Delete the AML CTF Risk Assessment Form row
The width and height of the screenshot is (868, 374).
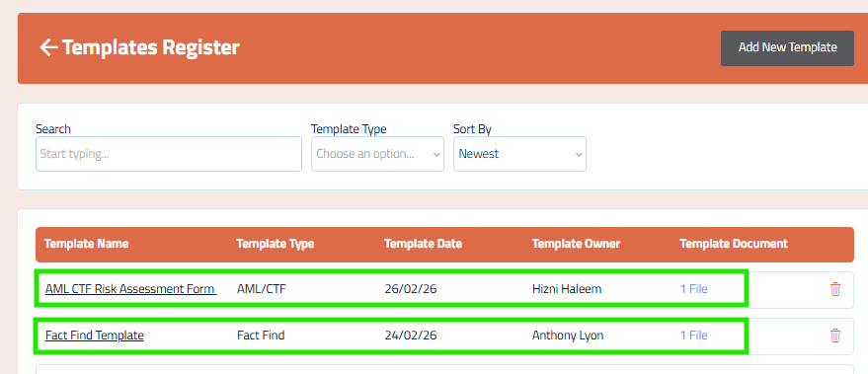[x=834, y=289]
